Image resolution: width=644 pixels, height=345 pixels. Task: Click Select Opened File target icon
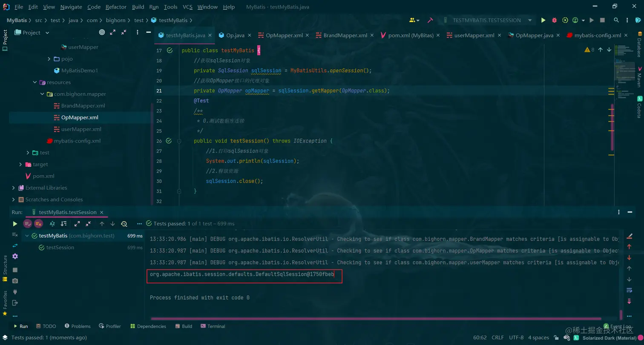[102, 32]
